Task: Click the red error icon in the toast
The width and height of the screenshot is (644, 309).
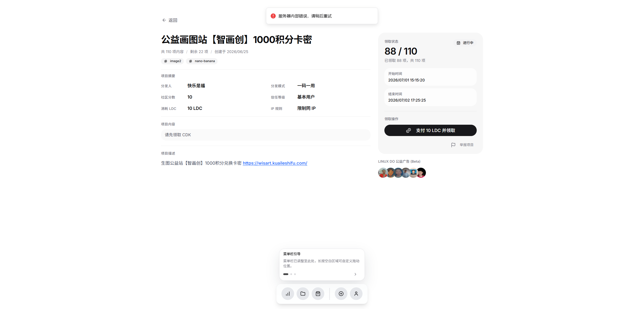Action: coord(273,16)
